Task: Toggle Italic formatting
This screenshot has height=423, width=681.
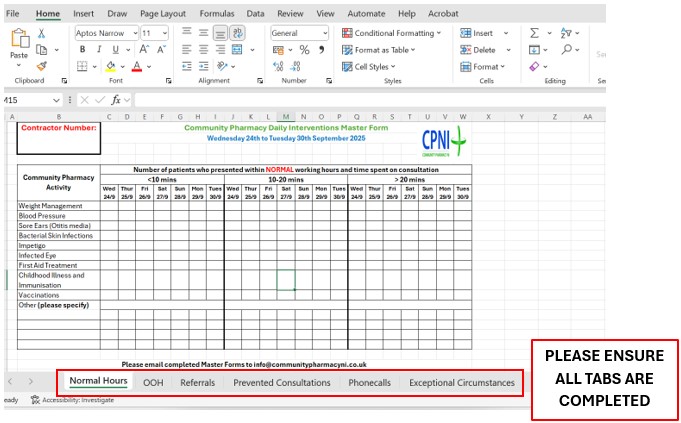Action: coord(98,49)
